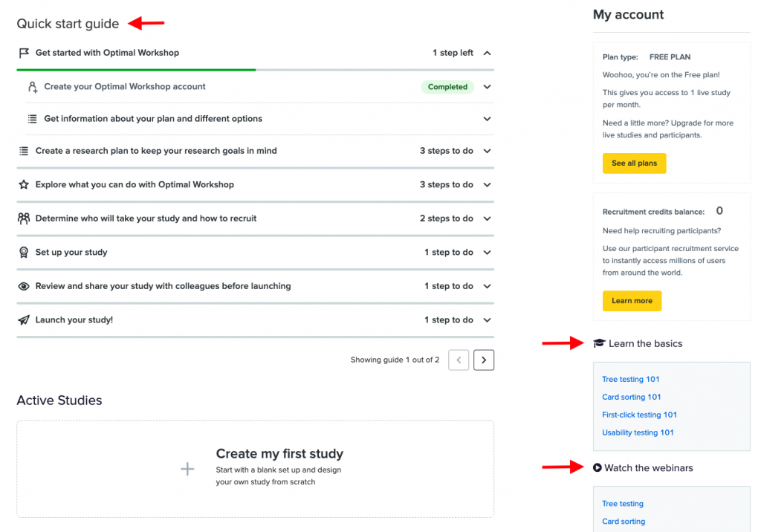The width and height of the screenshot is (761, 532).
Task: Click the plus icon in Create my first study
Action: [187, 469]
